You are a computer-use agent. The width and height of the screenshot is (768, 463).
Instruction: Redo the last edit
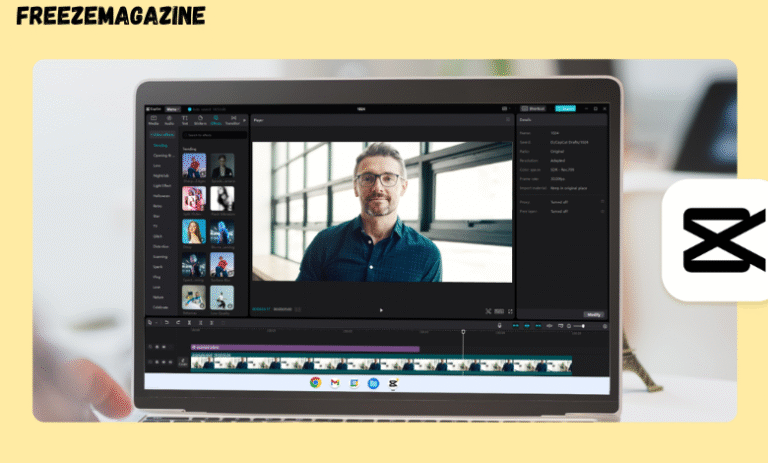178,323
